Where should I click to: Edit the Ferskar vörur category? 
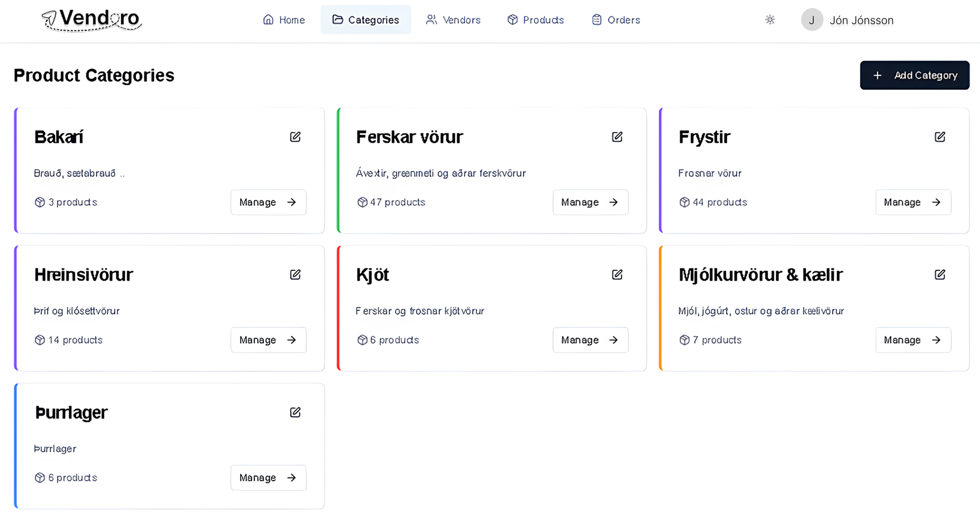point(617,137)
